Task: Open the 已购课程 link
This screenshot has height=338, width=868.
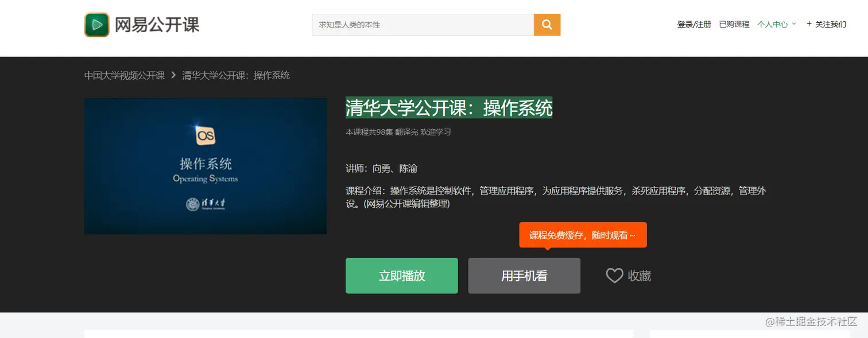Action: tap(734, 24)
